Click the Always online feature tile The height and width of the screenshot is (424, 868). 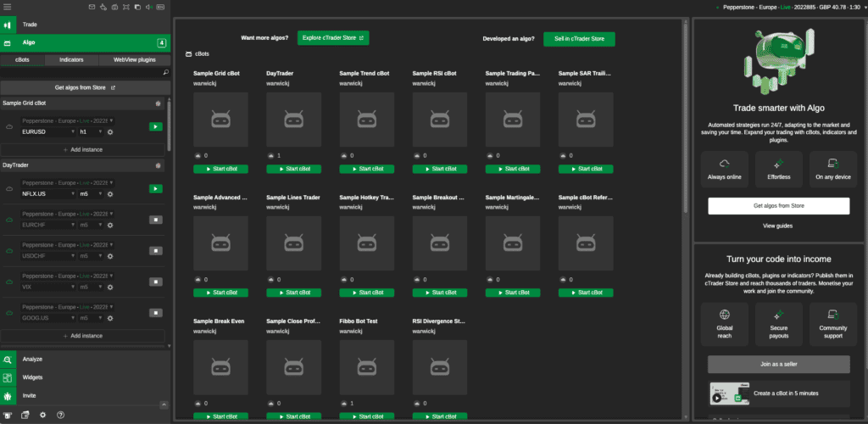click(x=724, y=170)
